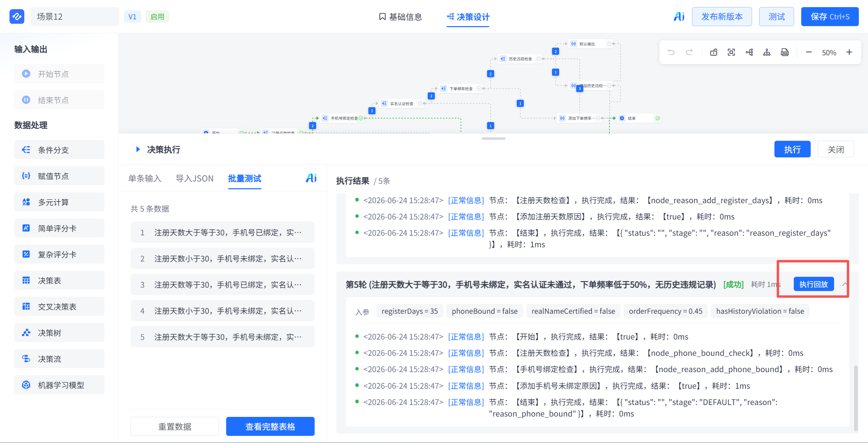The width and height of the screenshot is (868, 443).
Task: Select the 开始节点 item
Action: pos(59,74)
